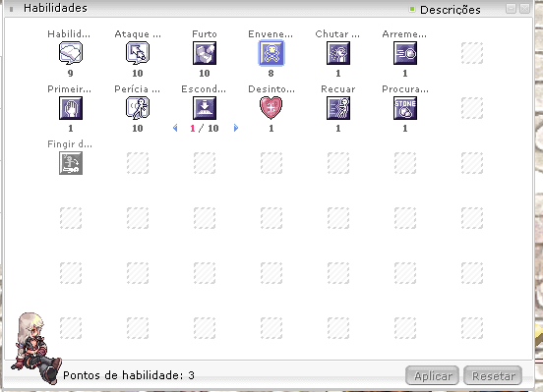The image size is (543, 392).
Task: Click the Perícia ... skill label
Action: tap(138, 89)
